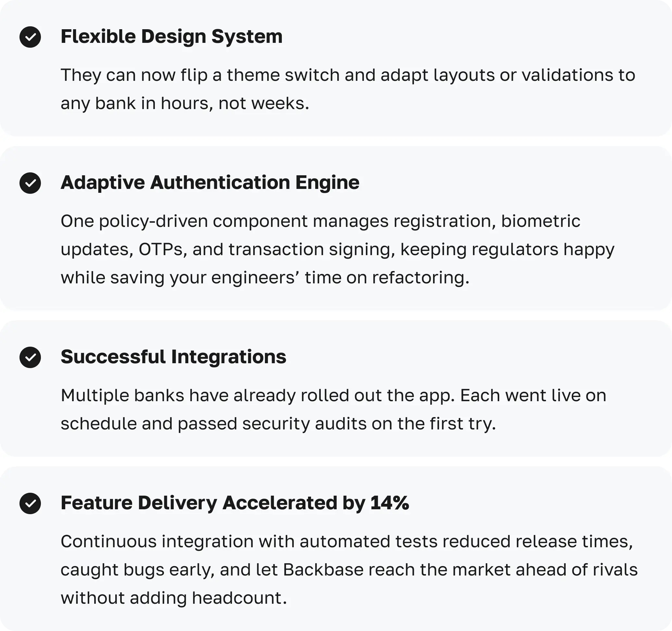Select the Adaptive Authentication Engine heading

click(210, 182)
